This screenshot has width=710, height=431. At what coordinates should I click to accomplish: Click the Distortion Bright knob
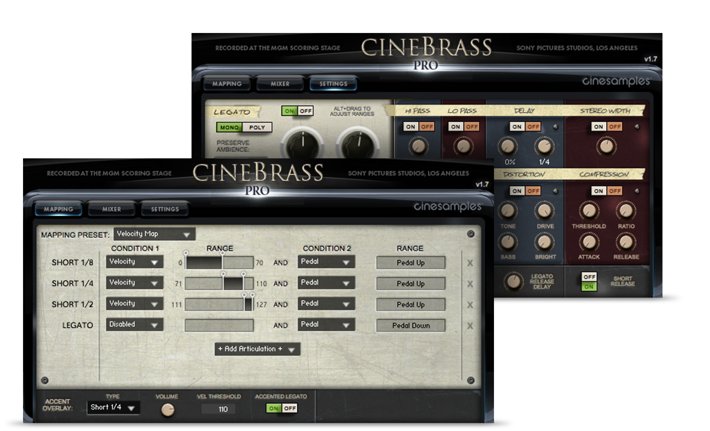[x=544, y=242]
